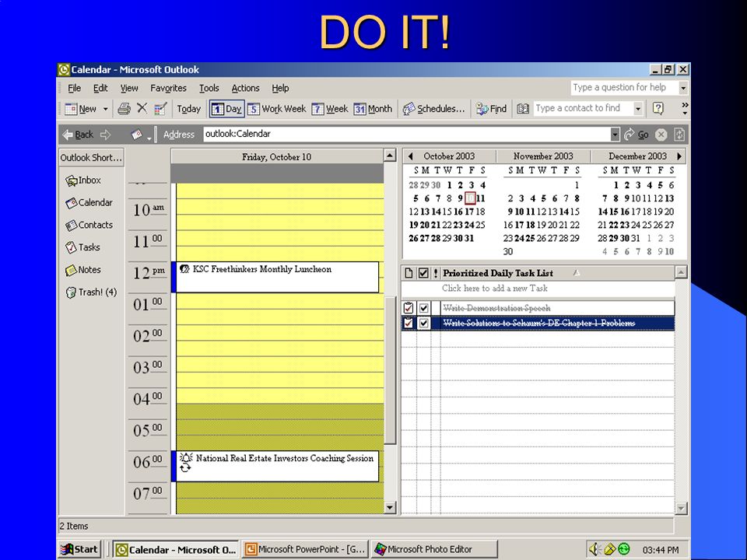Click the New appointment button

(x=80, y=109)
